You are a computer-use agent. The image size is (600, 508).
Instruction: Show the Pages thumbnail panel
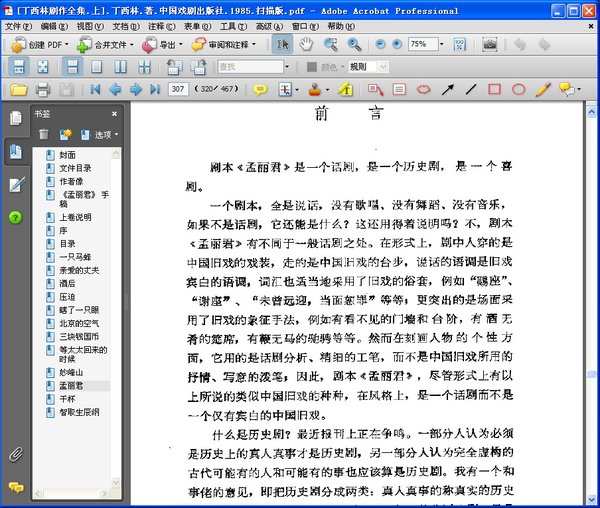point(15,118)
